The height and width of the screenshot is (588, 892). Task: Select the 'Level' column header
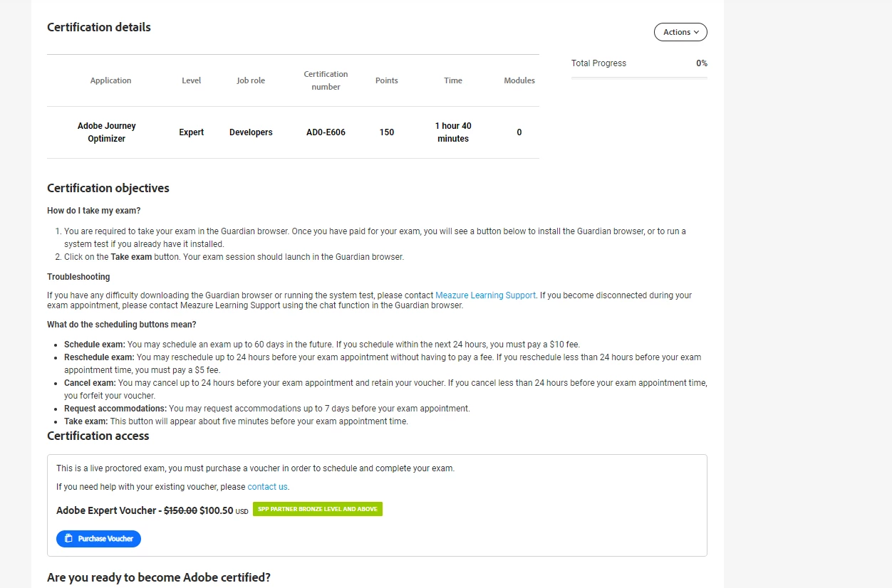click(192, 80)
